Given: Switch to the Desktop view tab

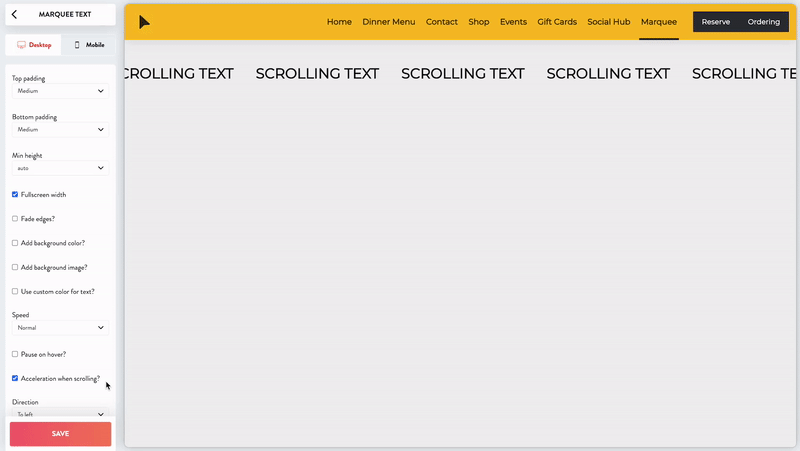Looking at the screenshot, I should tap(34, 45).
